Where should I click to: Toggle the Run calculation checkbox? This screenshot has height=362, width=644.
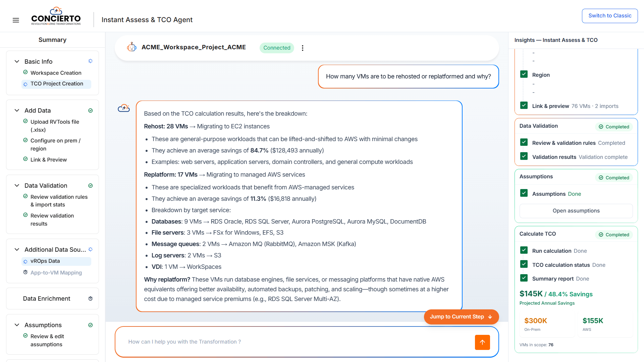coord(524,250)
